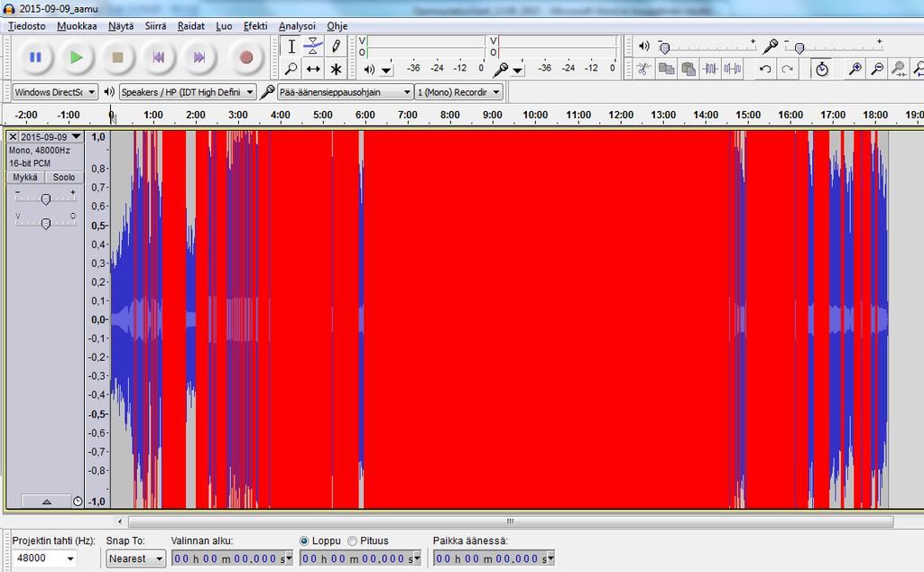Click the Paikka äänessä time field
Screen dimensions: 924x572
click(494, 558)
